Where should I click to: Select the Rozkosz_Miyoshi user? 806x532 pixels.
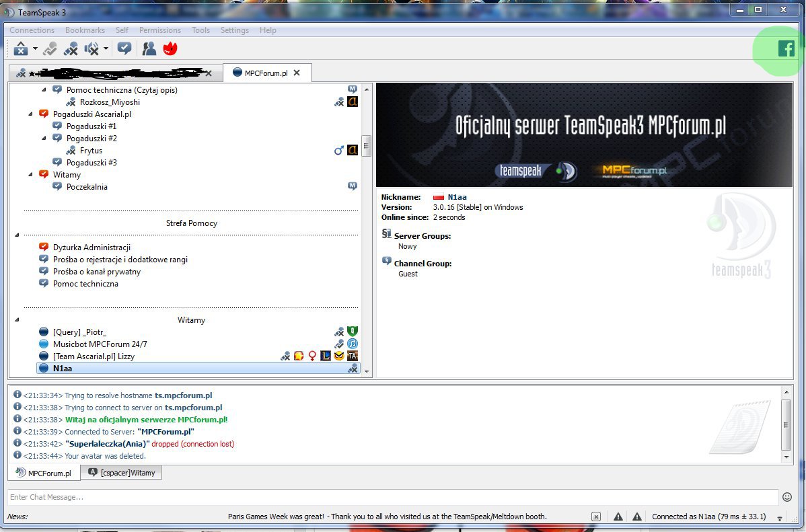(110, 102)
